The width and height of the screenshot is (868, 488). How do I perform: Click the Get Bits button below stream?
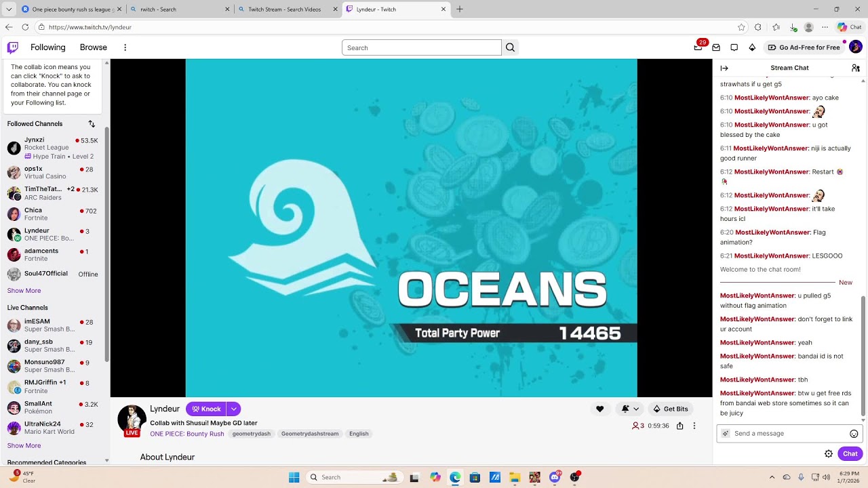(x=670, y=409)
